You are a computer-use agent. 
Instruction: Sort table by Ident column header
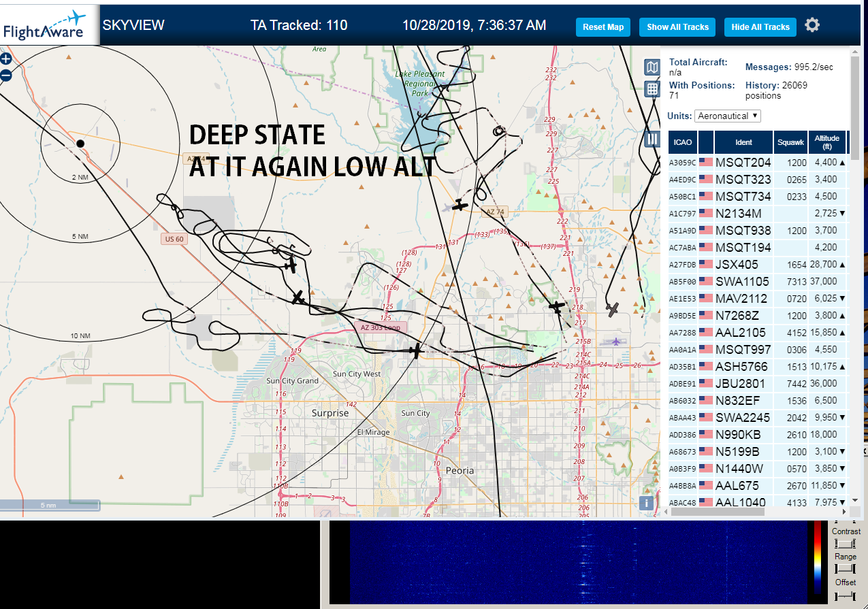coord(743,142)
